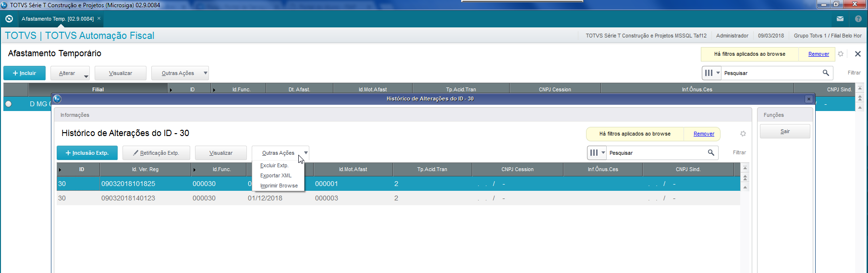Click the Incluir button
The width and height of the screenshot is (868, 273).
[x=24, y=73]
